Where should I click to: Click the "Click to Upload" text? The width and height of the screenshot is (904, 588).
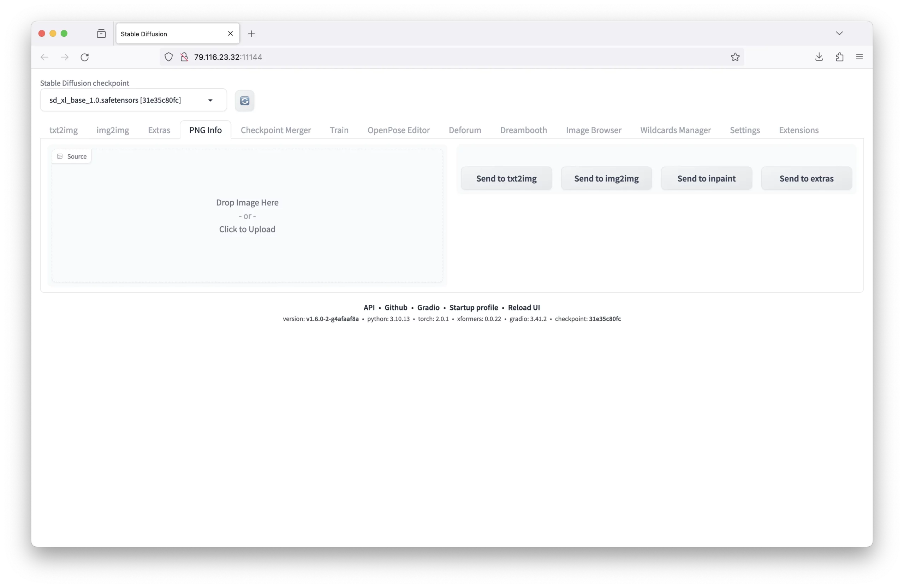tap(247, 230)
